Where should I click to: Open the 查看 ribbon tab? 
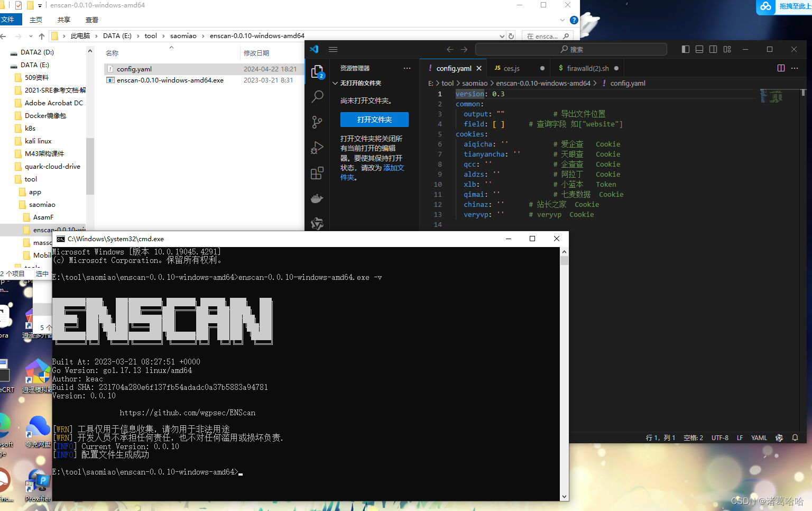pos(92,20)
